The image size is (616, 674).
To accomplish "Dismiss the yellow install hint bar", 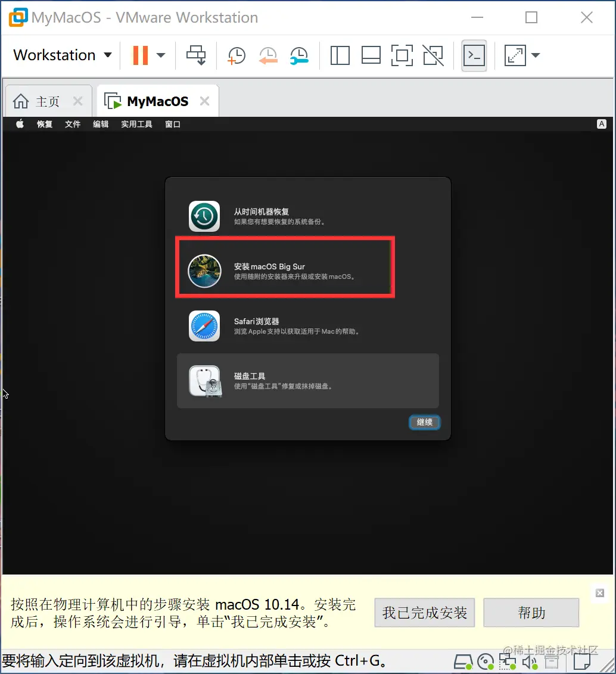I will 600,593.
